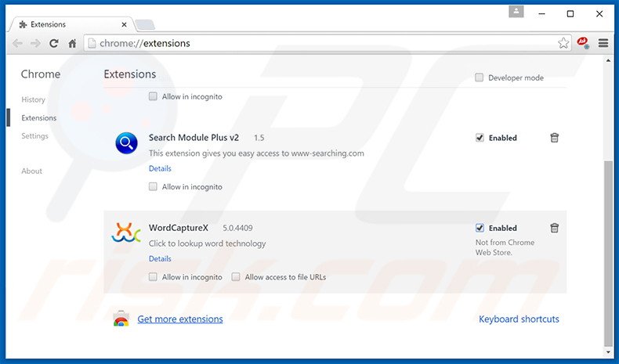
Task: Enable Developer mode checkbox
Action: point(480,77)
